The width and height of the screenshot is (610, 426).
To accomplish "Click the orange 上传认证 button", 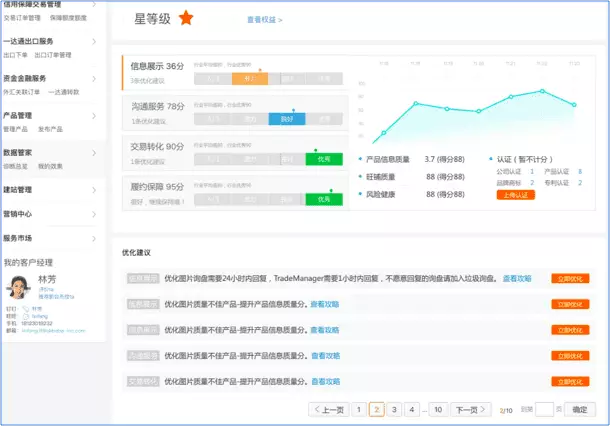I will tap(515, 195).
